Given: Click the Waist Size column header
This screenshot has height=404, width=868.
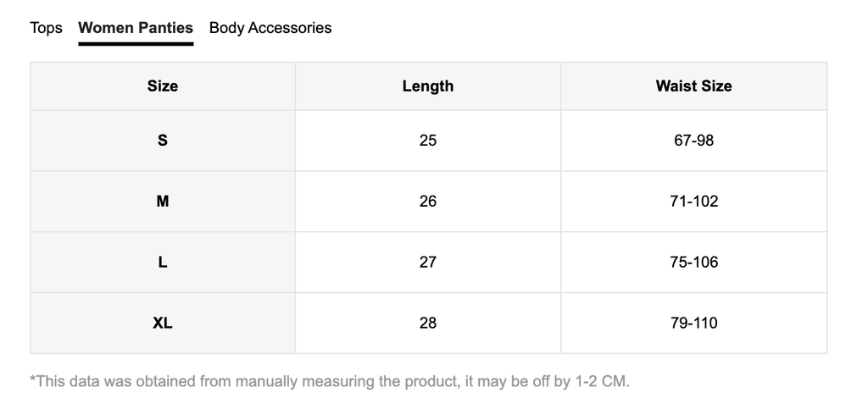Looking at the screenshot, I should click(693, 86).
